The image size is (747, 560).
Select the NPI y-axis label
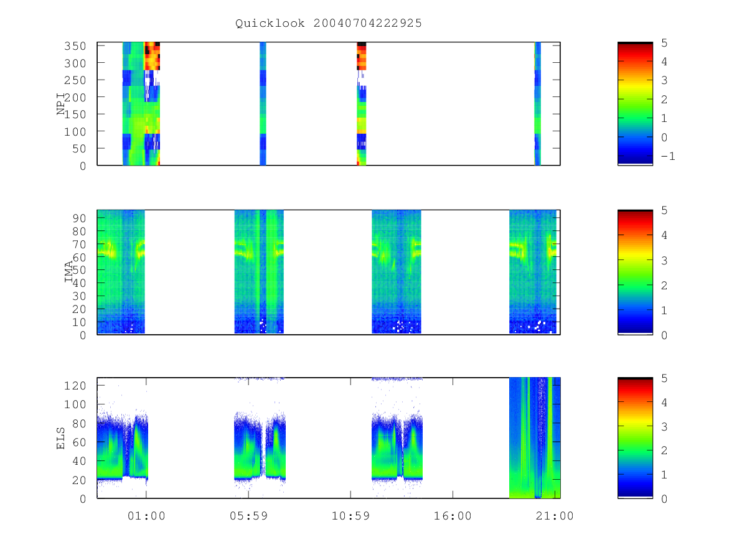[x=61, y=104]
